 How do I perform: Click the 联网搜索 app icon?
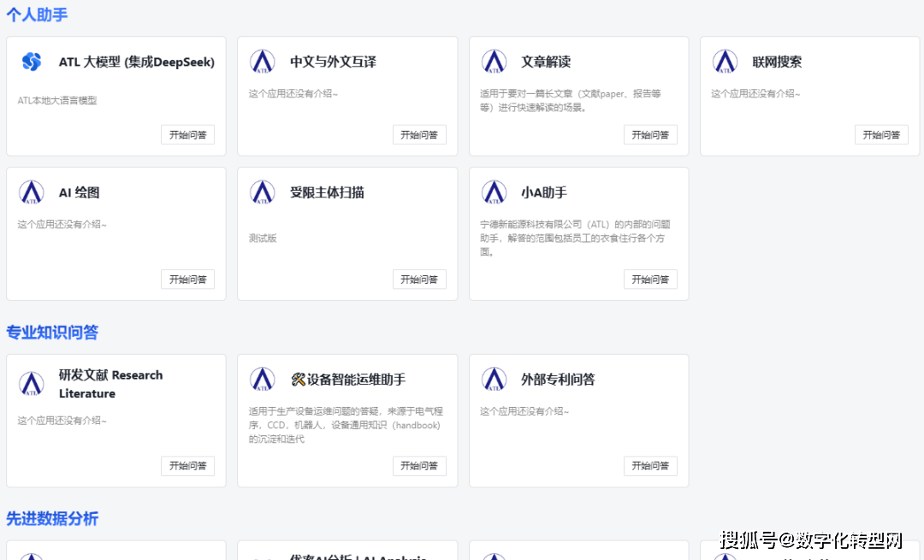[x=725, y=62]
